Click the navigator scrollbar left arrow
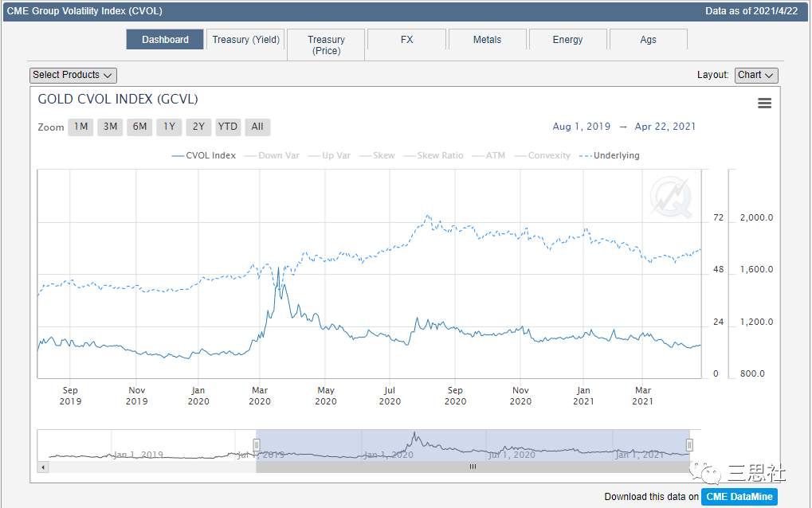Viewport: 812px width, 508px height. coord(43,467)
